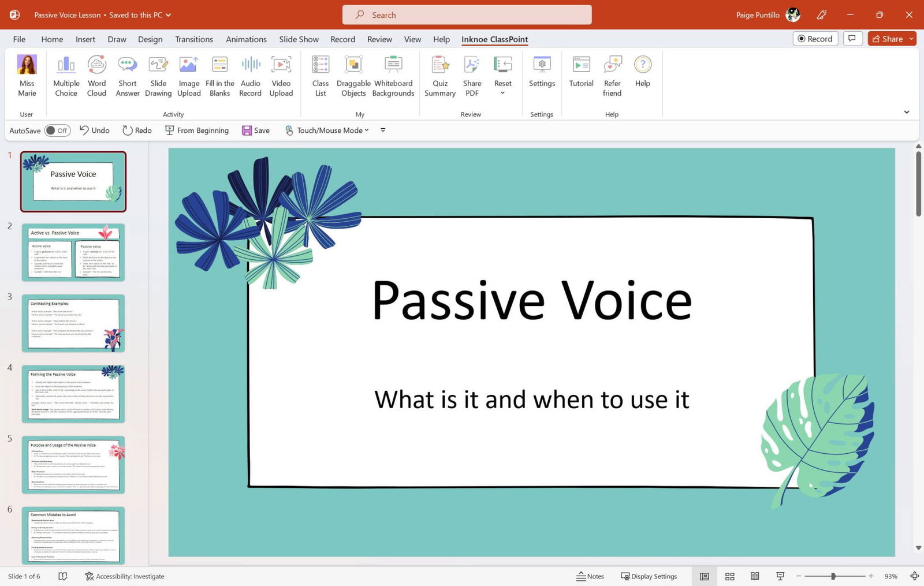The width and height of the screenshot is (924, 586).
Task: Open the Inknoe ClassPoint tab
Action: (x=494, y=39)
